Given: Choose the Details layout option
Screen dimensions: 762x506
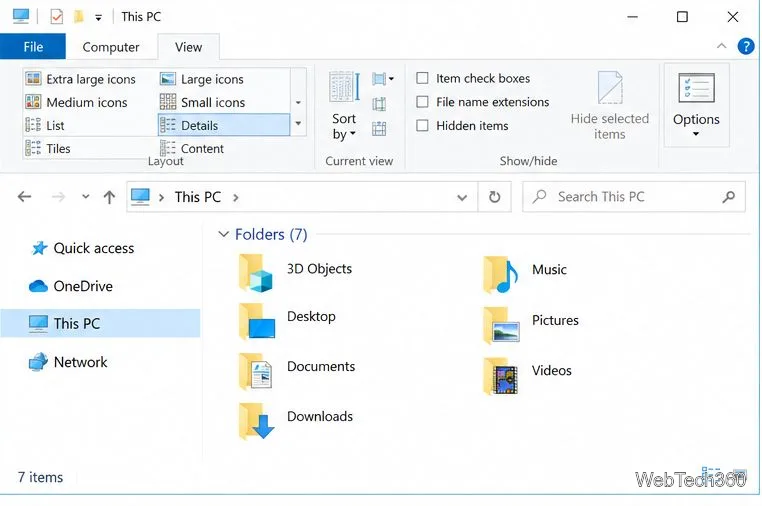Looking at the screenshot, I should click(x=224, y=125).
